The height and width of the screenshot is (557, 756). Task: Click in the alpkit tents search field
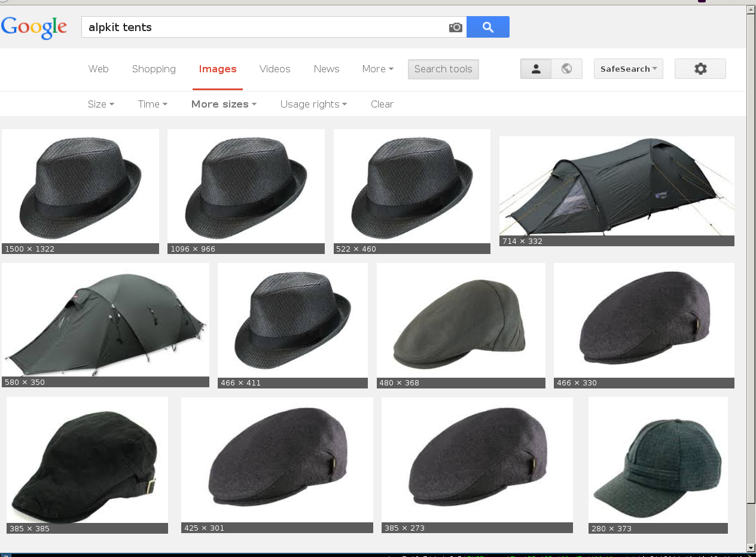(x=263, y=27)
